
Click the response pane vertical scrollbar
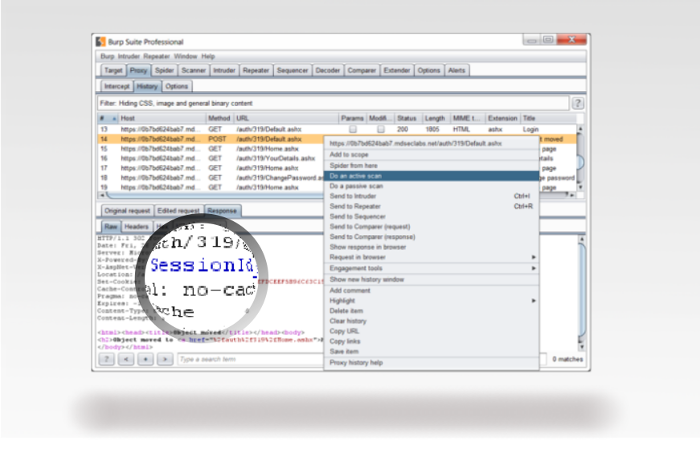click(581, 292)
